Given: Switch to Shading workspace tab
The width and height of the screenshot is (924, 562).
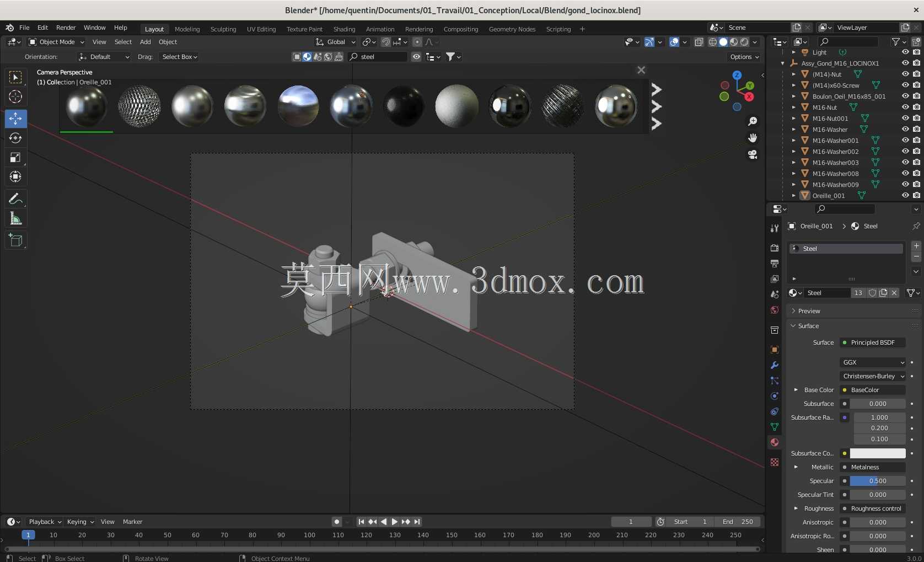Looking at the screenshot, I should pos(344,29).
